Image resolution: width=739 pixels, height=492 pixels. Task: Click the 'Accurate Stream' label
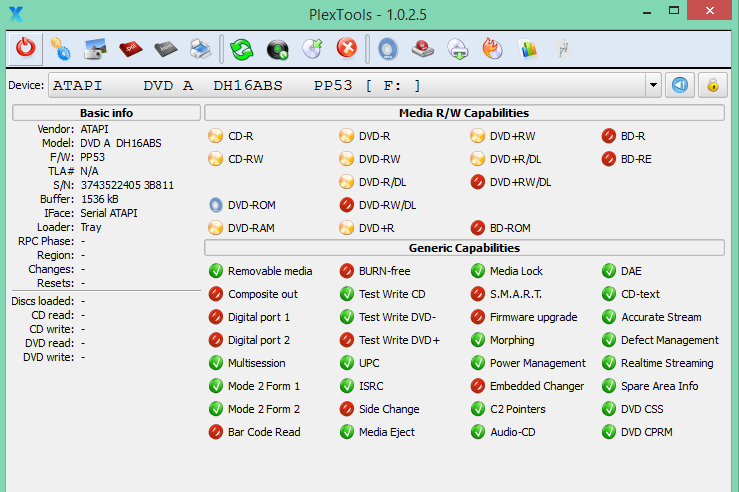pyautogui.click(x=661, y=317)
